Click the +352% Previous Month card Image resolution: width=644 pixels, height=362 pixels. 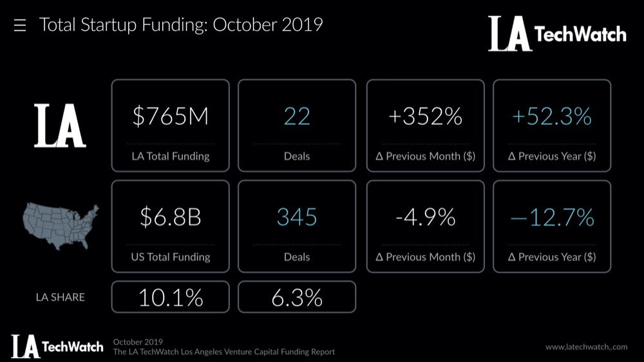[x=425, y=126]
